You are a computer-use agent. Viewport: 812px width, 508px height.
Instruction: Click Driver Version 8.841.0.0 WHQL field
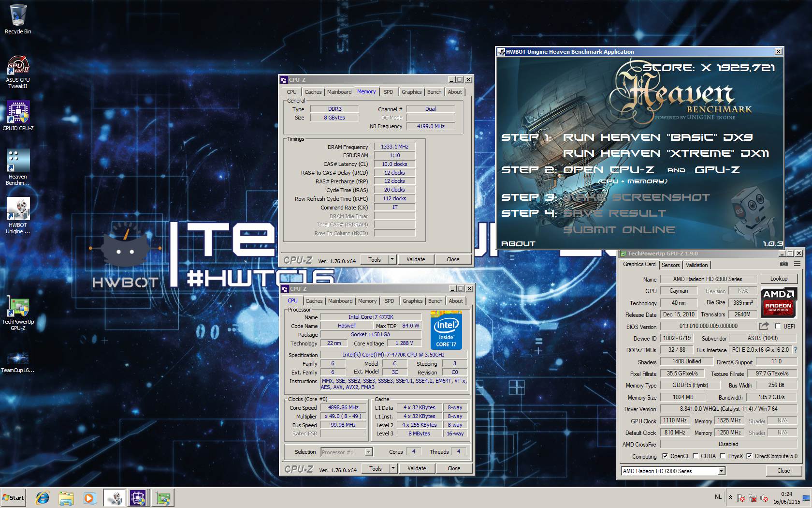coord(728,409)
